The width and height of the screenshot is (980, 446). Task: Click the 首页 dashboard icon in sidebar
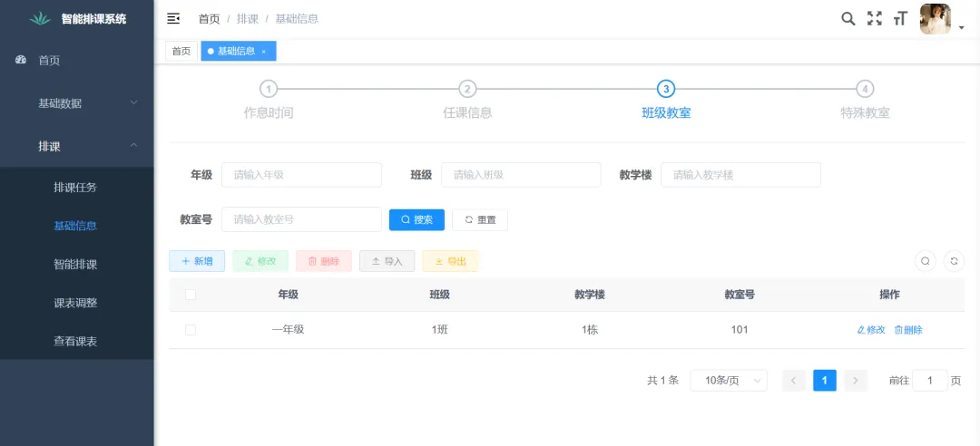pos(22,60)
